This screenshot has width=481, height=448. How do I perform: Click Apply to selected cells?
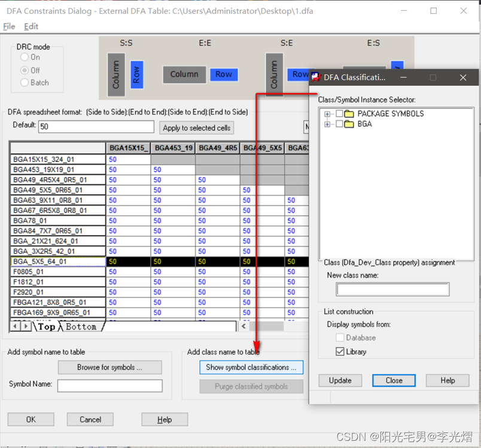[x=197, y=128]
